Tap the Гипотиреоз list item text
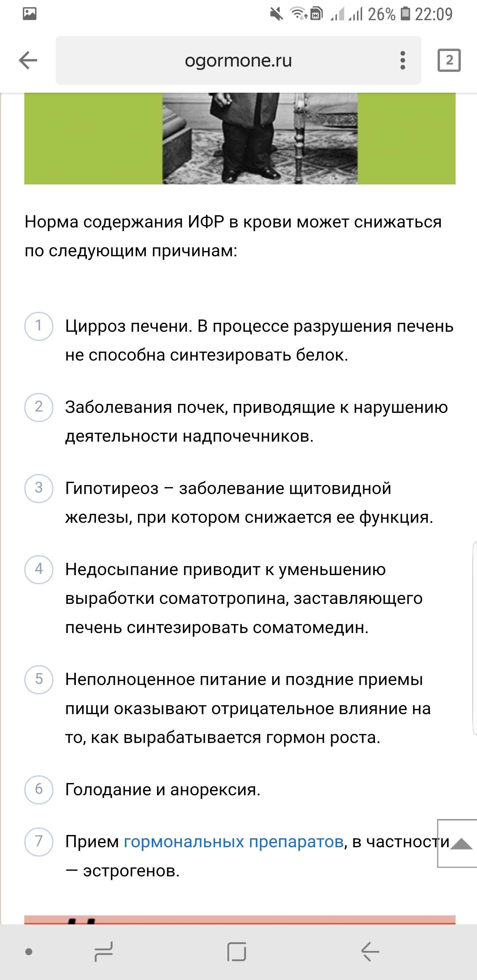This screenshot has width=477, height=980. pos(249,503)
